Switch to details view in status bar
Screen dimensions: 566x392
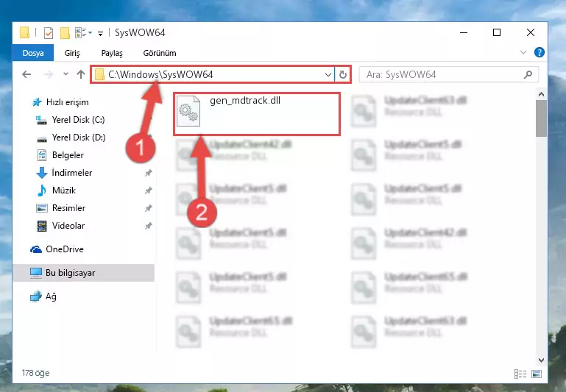coord(520,374)
